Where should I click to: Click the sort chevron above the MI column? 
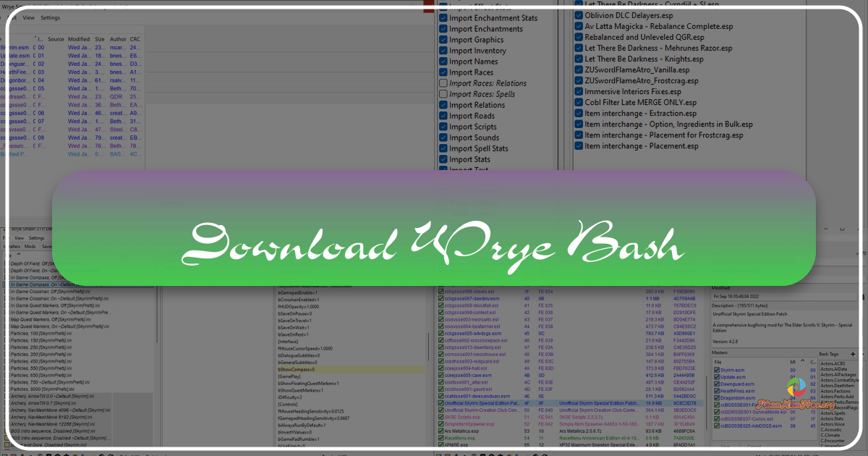point(802,360)
